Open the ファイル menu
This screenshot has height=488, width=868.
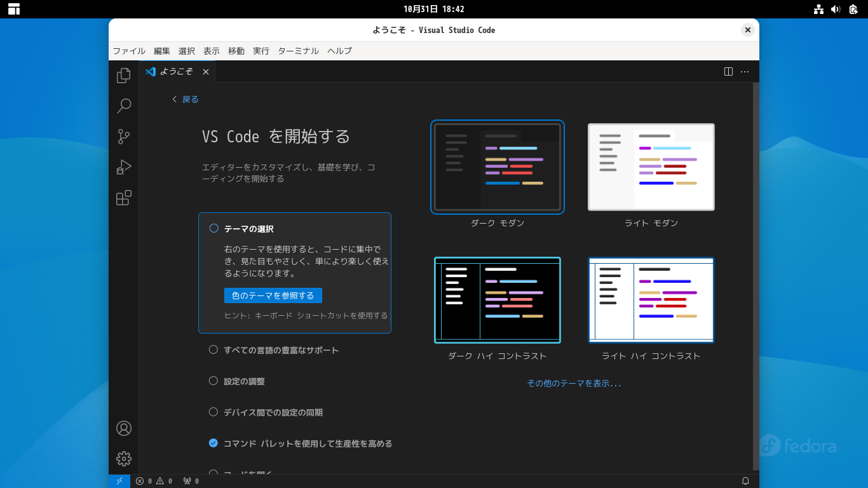(129, 51)
